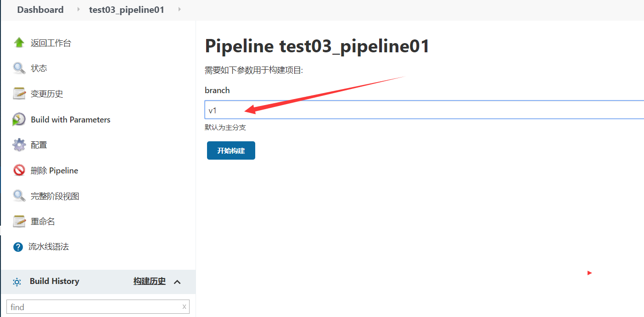This screenshot has height=317, width=644.
Task: Open the 变更历史 link
Action: [x=47, y=94]
